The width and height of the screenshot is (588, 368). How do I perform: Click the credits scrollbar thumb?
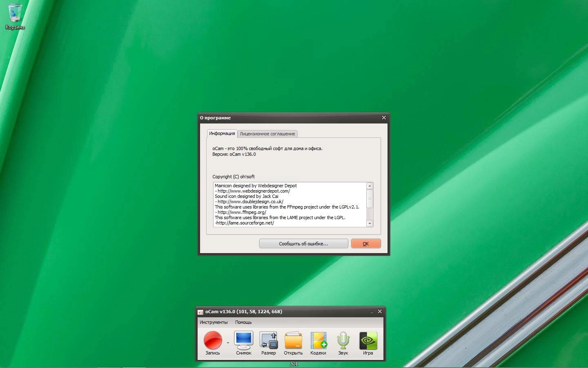370,199
